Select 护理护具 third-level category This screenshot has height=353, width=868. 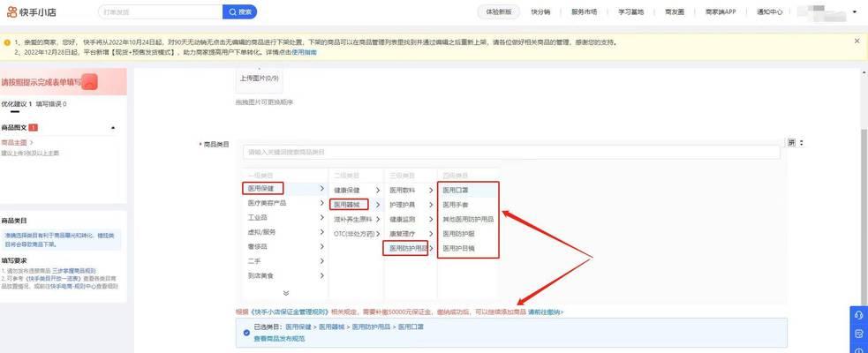coord(402,205)
